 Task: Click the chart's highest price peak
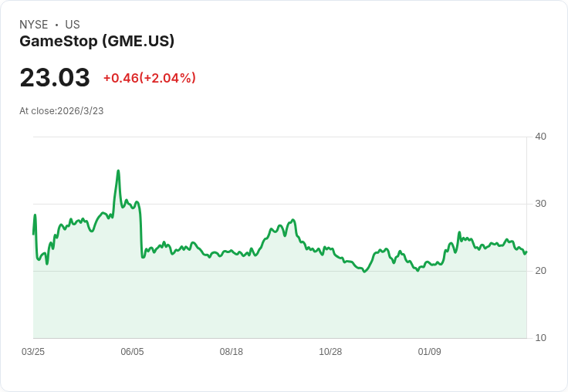tap(118, 171)
